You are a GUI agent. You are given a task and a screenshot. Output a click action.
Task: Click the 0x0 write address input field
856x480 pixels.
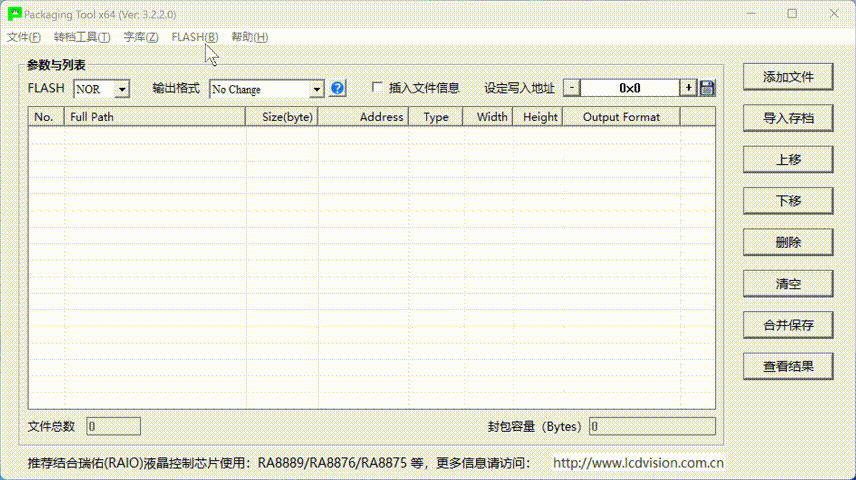[x=629, y=88]
